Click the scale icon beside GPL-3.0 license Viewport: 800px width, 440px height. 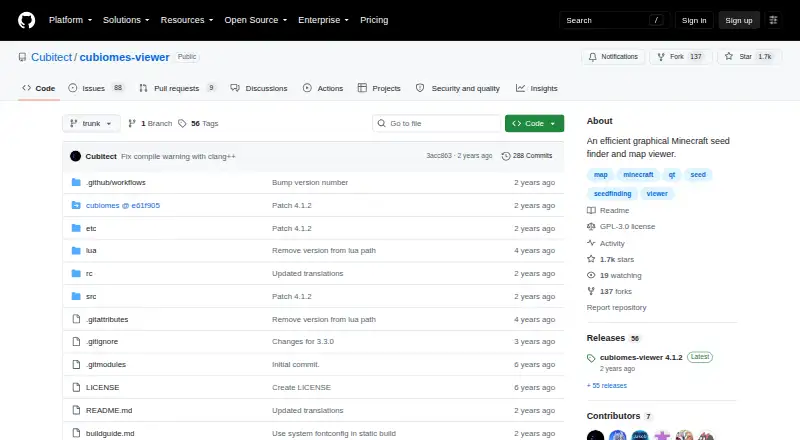point(591,226)
